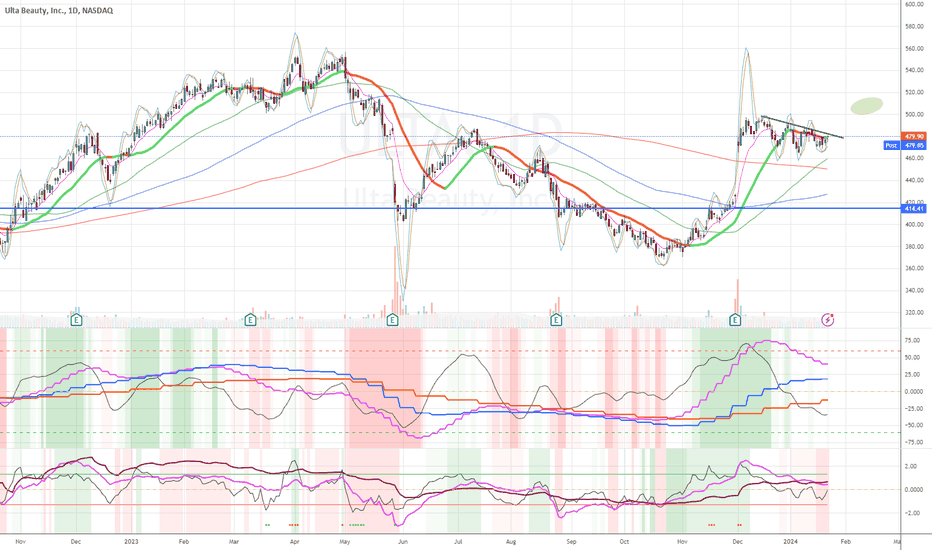The width and height of the screenshot is (932, 550).
Task: Click the Aug label on the time axis
Action: [511, 542]
